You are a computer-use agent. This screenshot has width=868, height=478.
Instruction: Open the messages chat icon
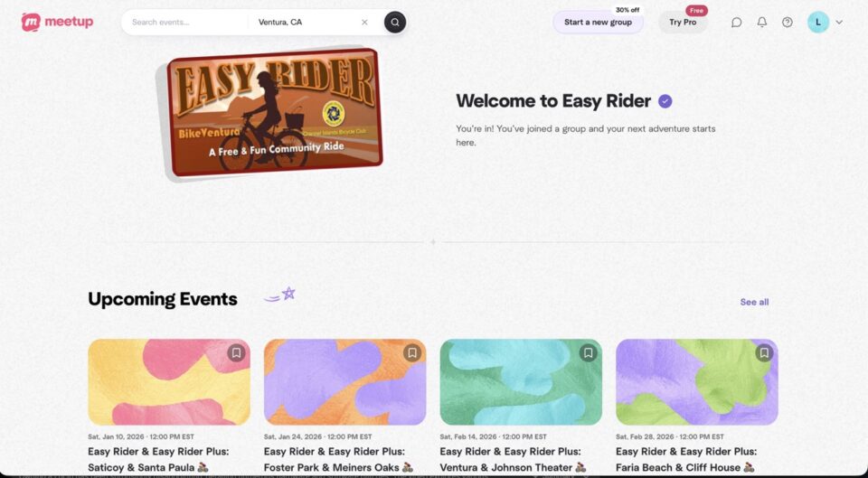pyautogui.click(x=736, y=22)
